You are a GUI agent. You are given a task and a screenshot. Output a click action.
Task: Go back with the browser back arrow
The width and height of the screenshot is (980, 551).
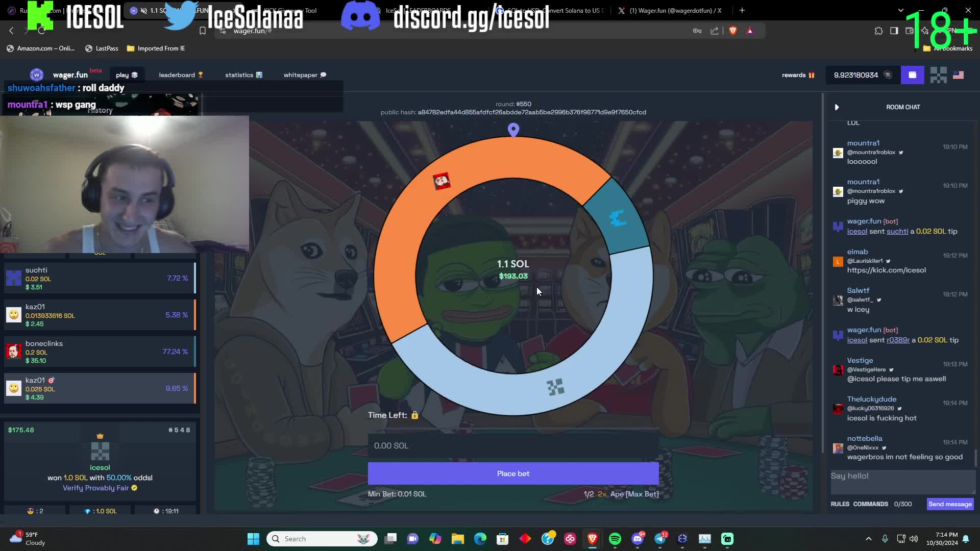coord(11,31)
